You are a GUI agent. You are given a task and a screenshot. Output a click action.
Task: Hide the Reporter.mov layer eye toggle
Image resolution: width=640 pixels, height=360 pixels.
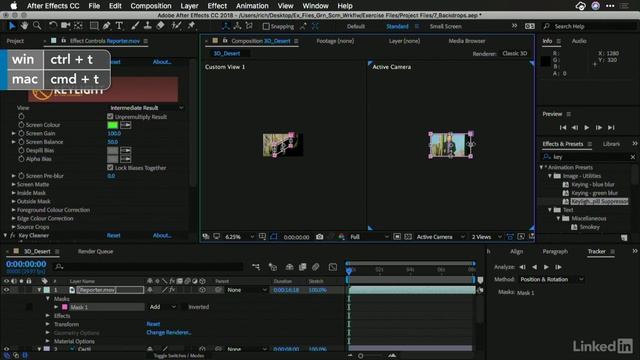pyautogui.click(x=6, y=290)
